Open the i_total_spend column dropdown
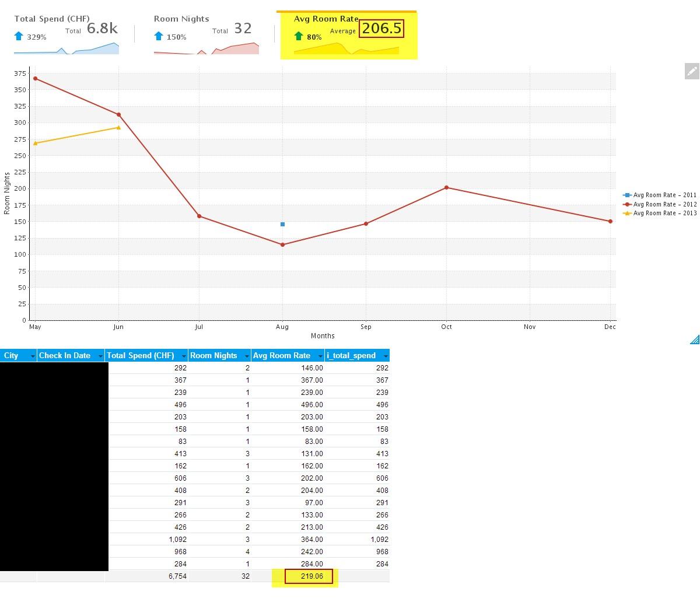 tap(386, 356)
